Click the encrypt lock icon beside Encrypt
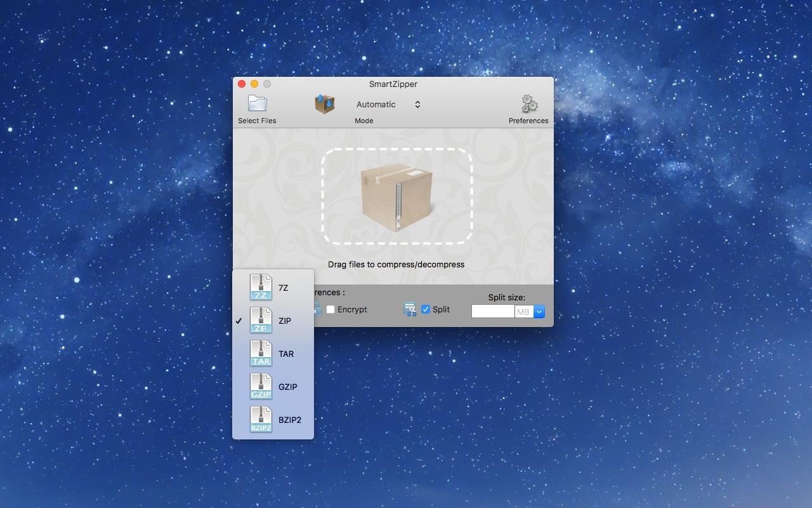812x508 pixels. tap(317, 309)
